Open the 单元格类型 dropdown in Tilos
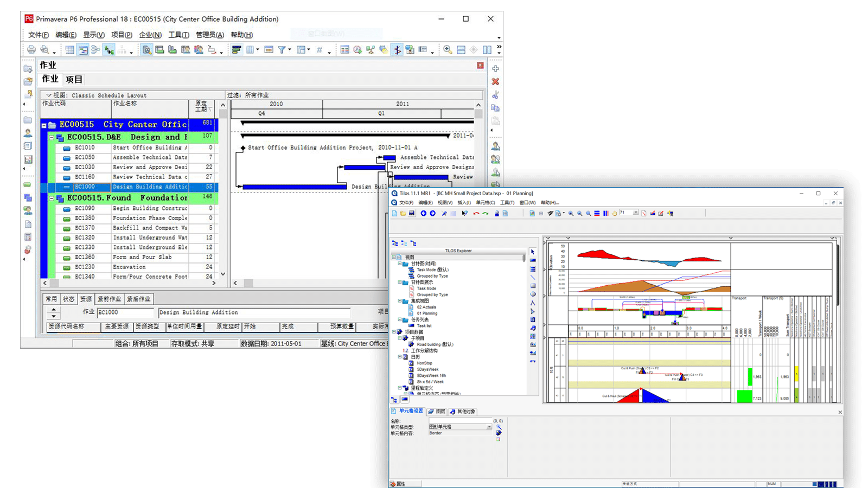The width and height of the screenshot is (868, 488). (x=489, y=427)
